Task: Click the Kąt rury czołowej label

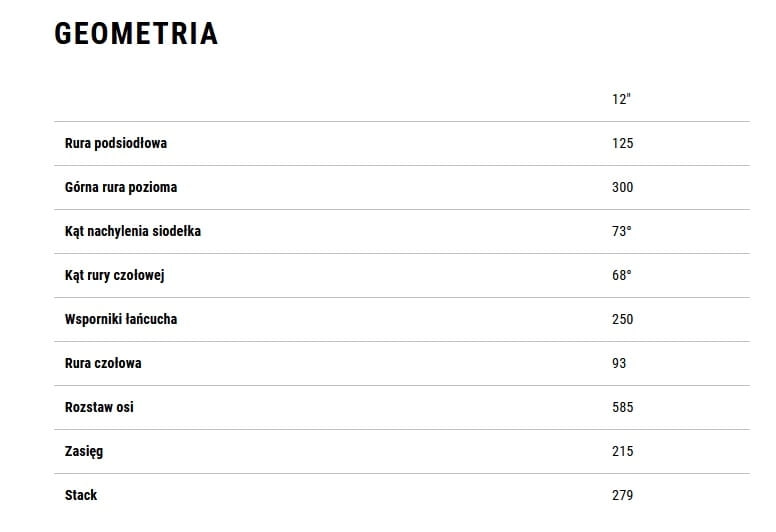Action: coord(114,275)
